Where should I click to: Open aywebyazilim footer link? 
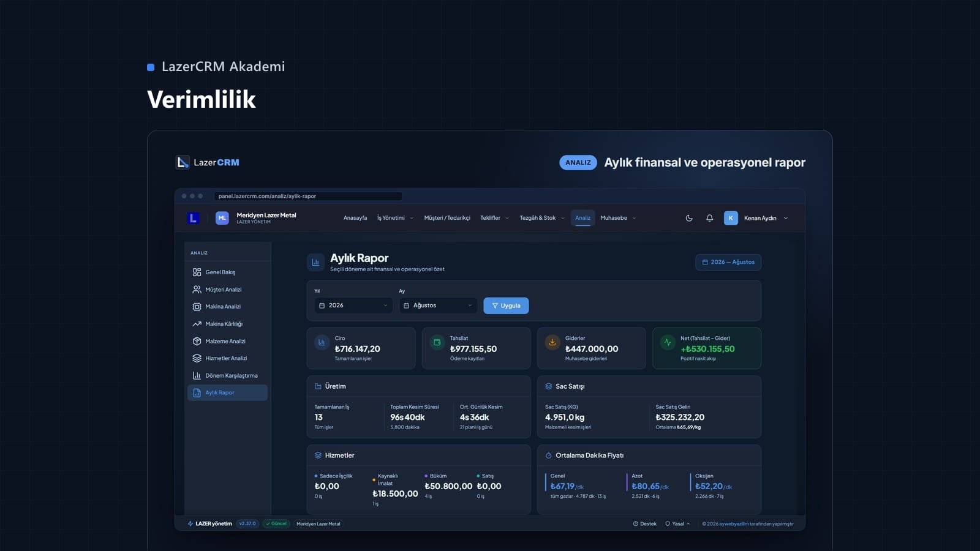pos(734,524)
